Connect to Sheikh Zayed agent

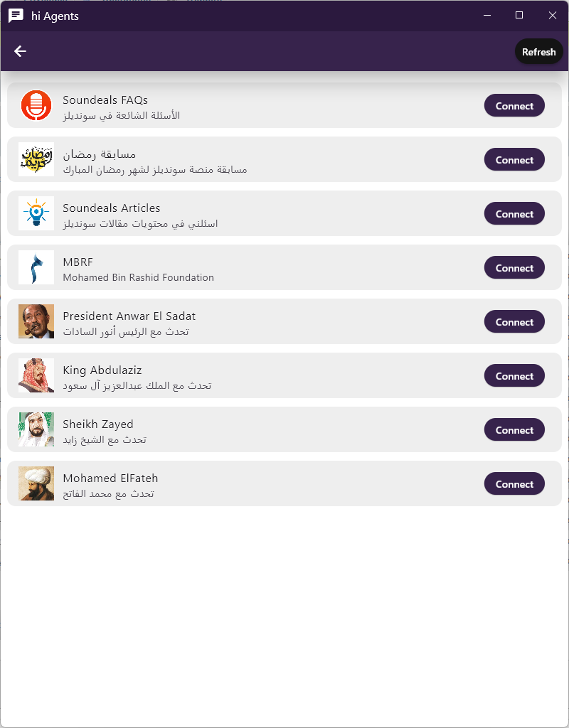(x=514, y=430)
